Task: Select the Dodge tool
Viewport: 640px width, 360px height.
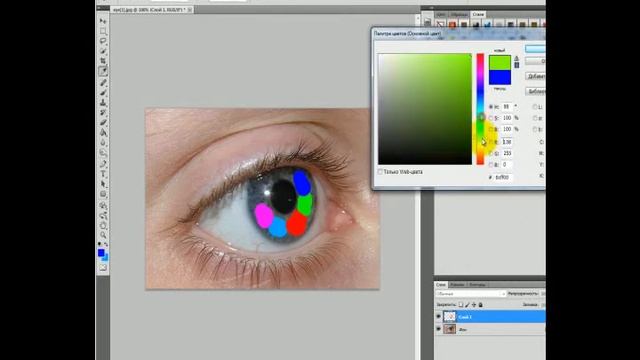Action: pos(103,153)
